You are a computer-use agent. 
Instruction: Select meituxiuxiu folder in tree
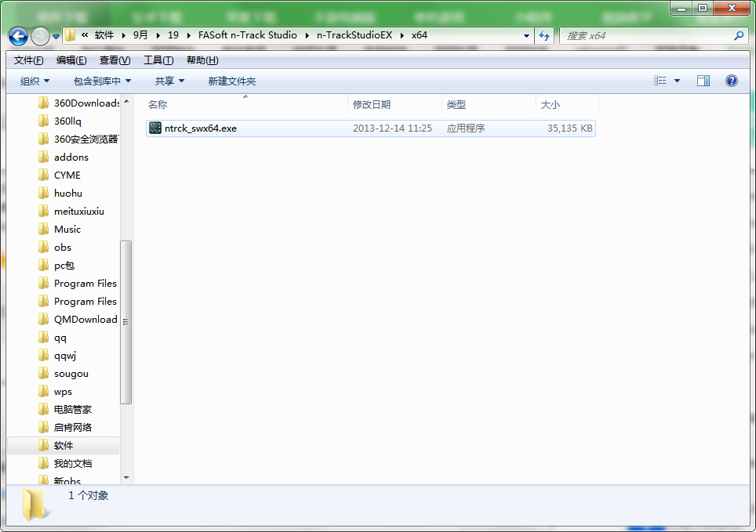(x=71, y=211)
